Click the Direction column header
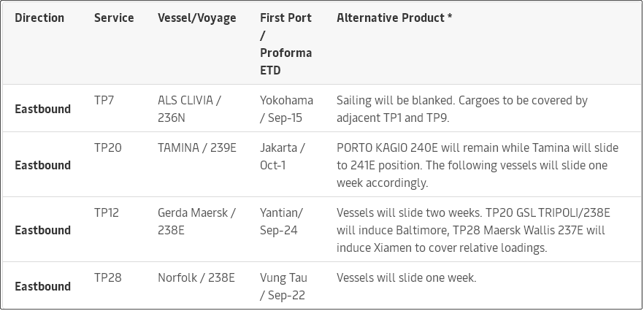The width and height of the screenshot is (644, 311). pos(39,18)
